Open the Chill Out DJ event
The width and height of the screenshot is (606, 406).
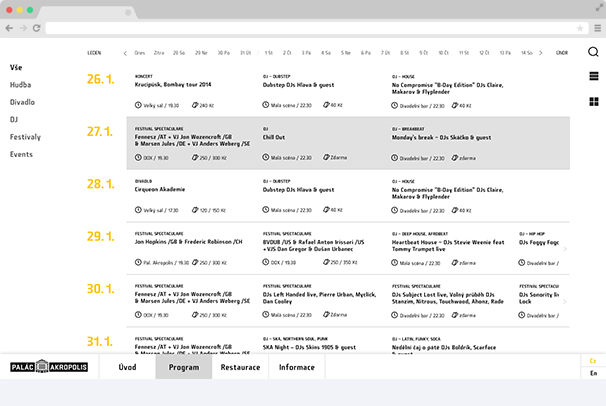274,137
